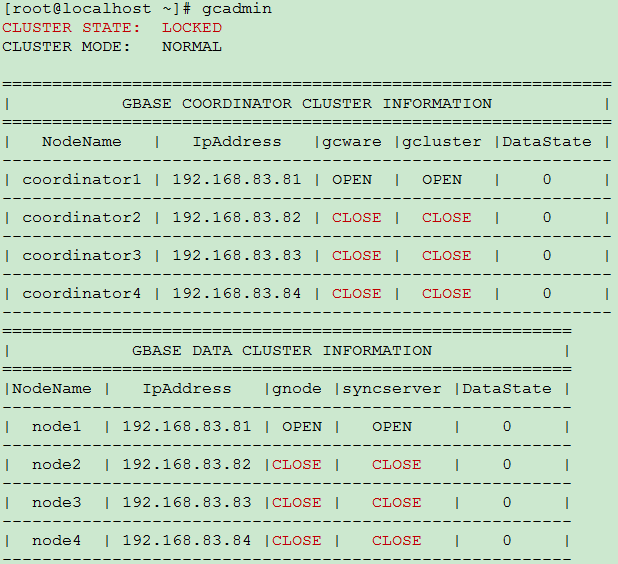Click the DataState header in data cluster table
Image resolution: width=618 pixels, height=564 pixels.
(507, 389)
